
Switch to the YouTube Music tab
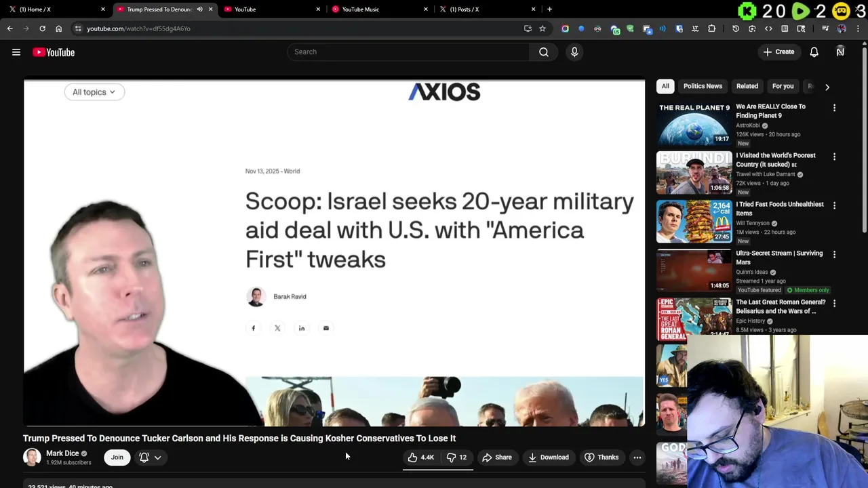pos(380,9)
